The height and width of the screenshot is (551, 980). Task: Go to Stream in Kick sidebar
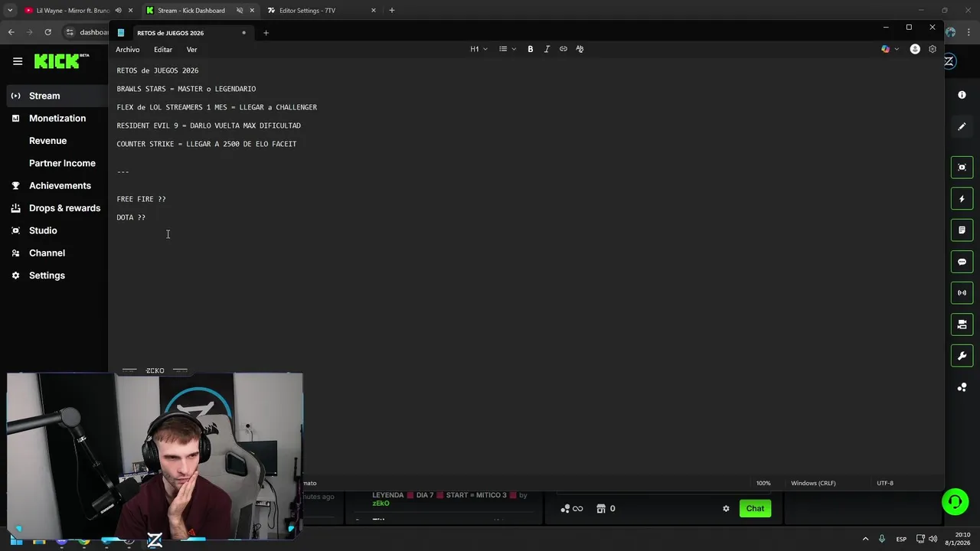coord(44,96)
